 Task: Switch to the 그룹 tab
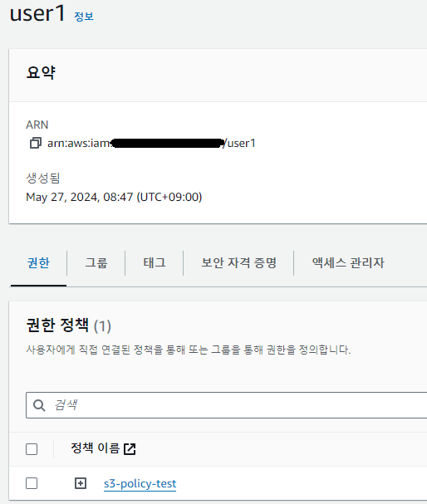(x=96, y=263)
